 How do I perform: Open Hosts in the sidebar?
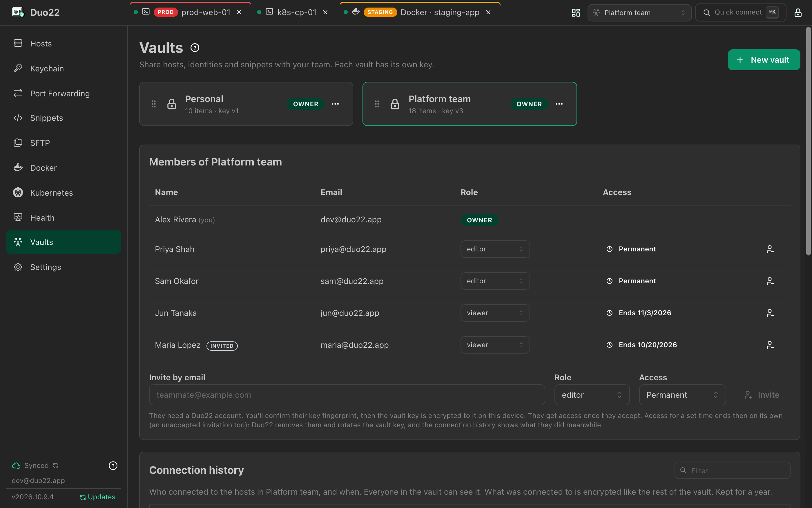coord(64,44)
